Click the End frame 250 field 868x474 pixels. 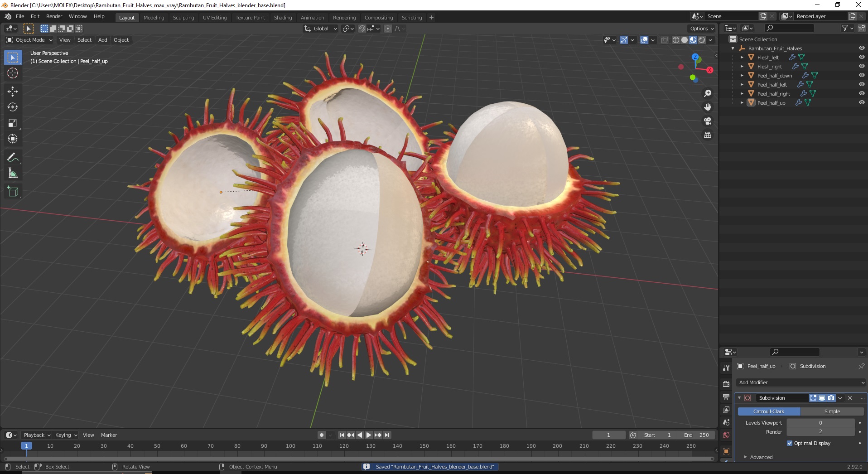[696, 435]
